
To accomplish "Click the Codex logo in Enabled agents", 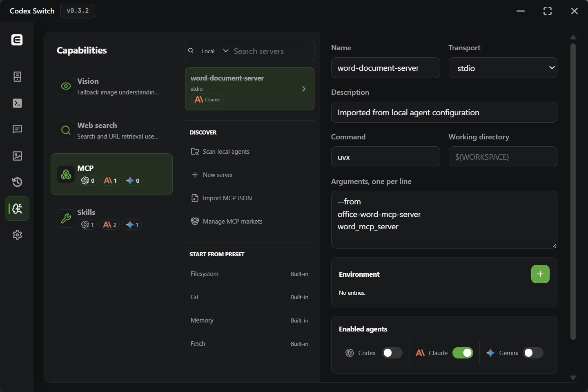I will 350,353.
